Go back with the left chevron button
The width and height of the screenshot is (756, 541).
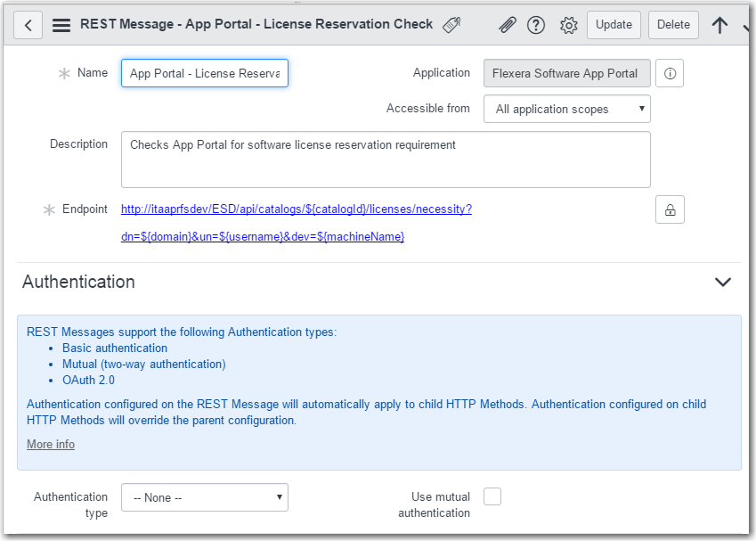point(28,25)
